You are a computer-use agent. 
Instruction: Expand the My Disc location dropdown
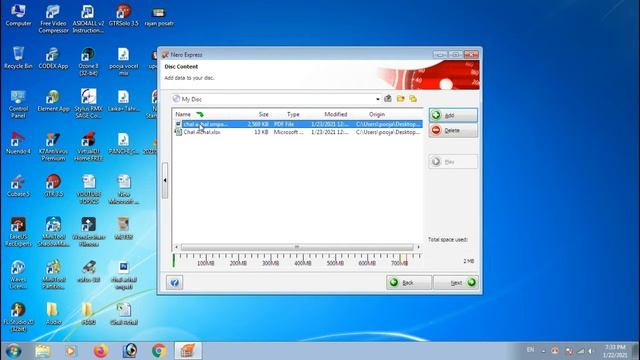pos(378,99)
